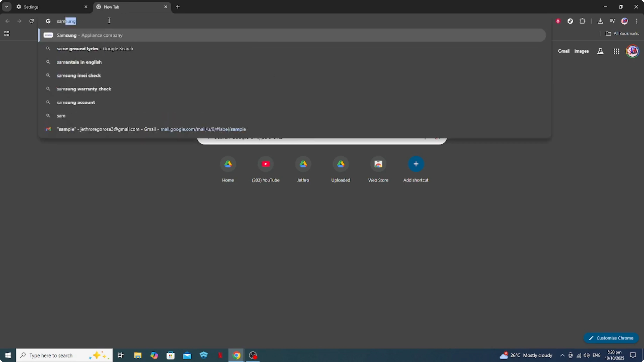Open the Google apps grid
Image resolution: width=644 pixels, height=362 pixels.
617,51
